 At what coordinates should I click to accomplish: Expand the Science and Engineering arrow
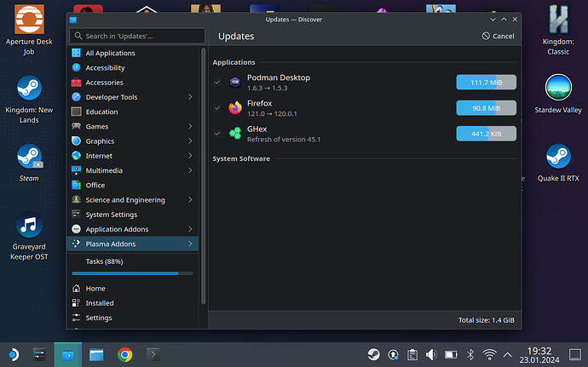[190, 200]
